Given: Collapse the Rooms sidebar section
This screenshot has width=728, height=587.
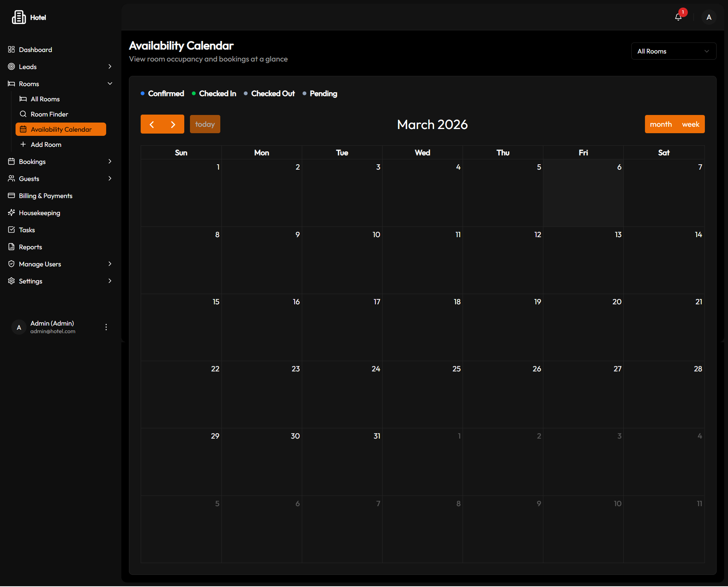Looking at the screenshot, I should point(110,84).
